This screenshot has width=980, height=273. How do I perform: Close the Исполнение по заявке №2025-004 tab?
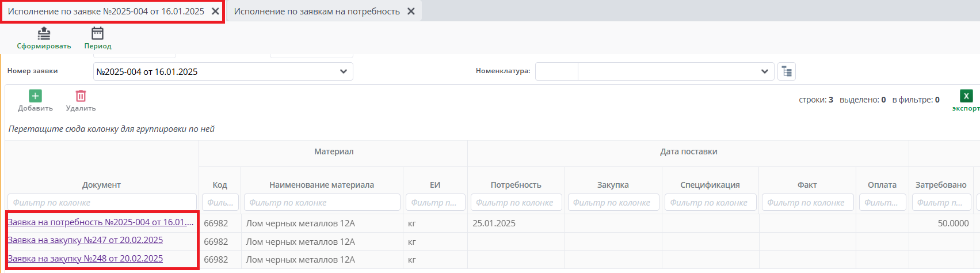(x=215, y=12)
